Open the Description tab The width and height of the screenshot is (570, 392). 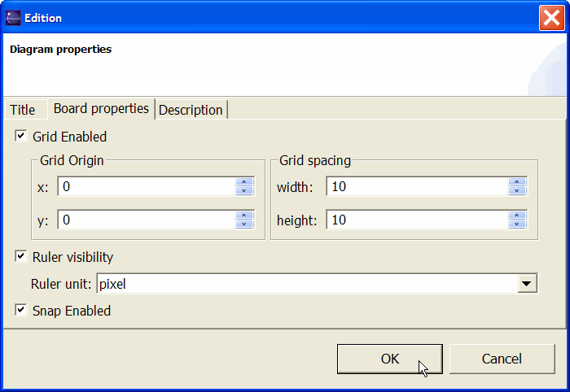(x=191, y=110)
